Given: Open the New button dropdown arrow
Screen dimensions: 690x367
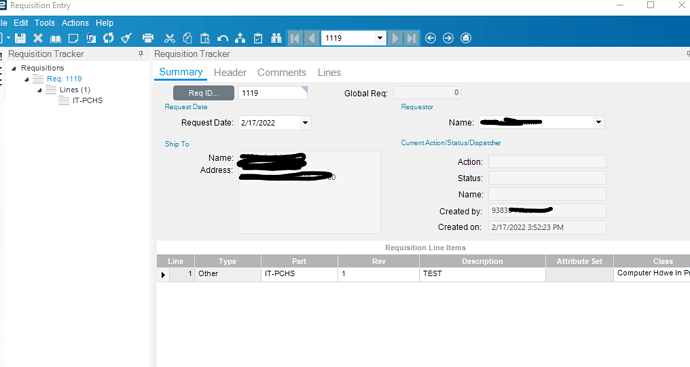Looking at the screenshot, I should (8, 38).
